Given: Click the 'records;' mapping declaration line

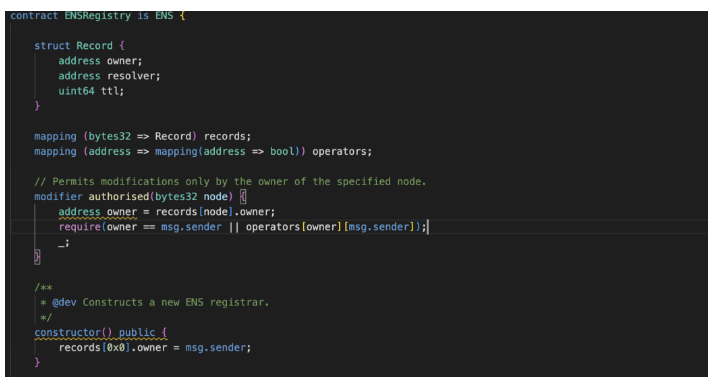Looking at the screenshot, I should 142,136.
